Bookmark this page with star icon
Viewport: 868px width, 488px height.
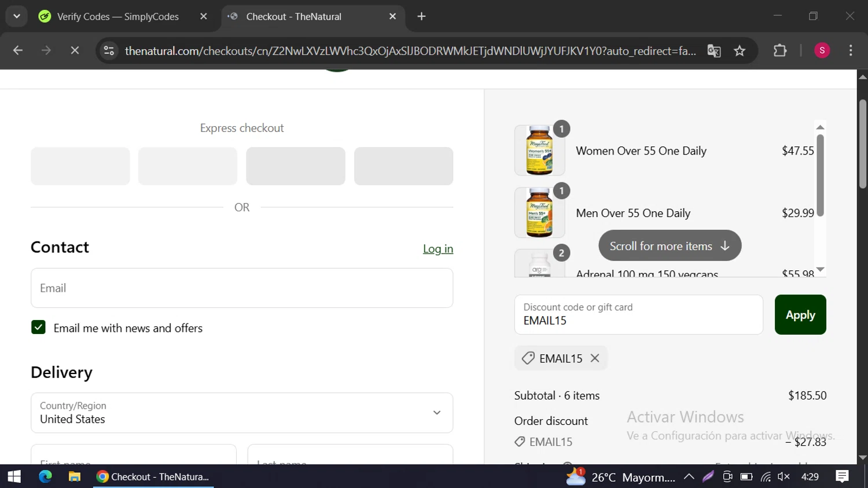740,51
